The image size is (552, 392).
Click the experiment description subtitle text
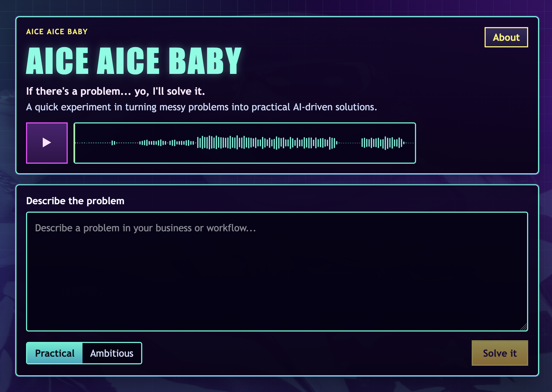pyautogui.click(x=201, y=107)
